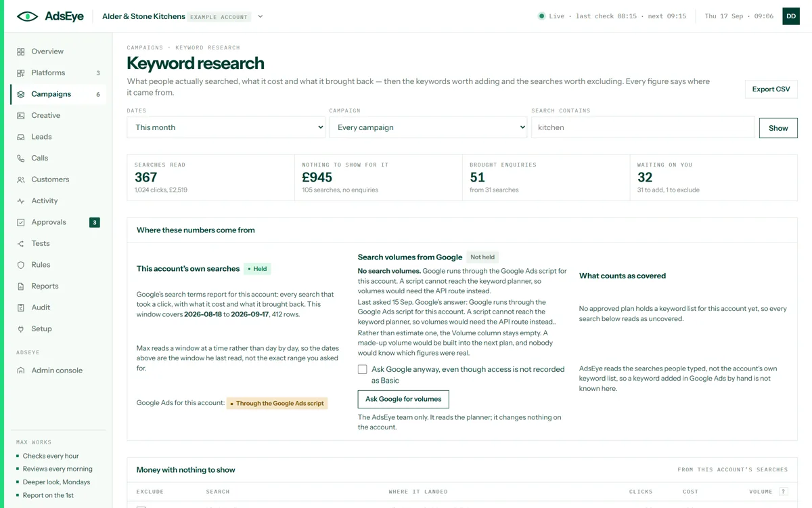Click Tests in the sidebar
812x508 pixels.
pos(59,244)
